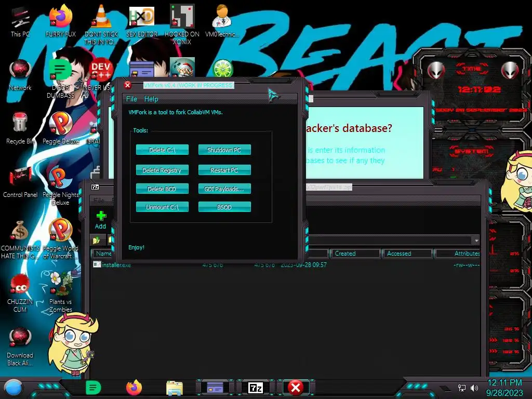Screen dimensions: 532x399
Task: Click the 7-Zip up-folder icon
Action: point(97,241)
